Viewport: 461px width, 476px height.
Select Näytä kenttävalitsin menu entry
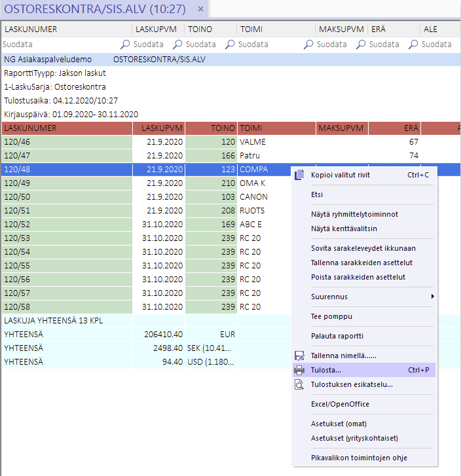(x=344, y=229)
